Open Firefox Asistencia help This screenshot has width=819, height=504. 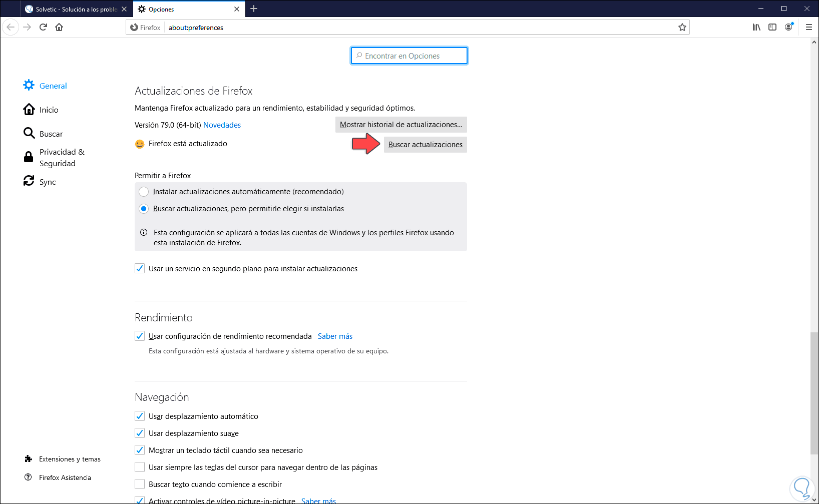click(x=58, y=477)
